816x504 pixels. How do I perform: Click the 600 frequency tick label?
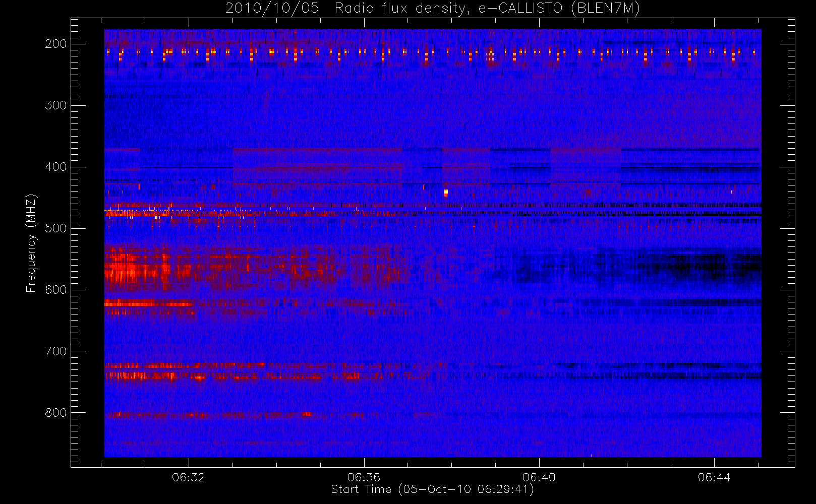pyautogui.click(x=55, y=290)
